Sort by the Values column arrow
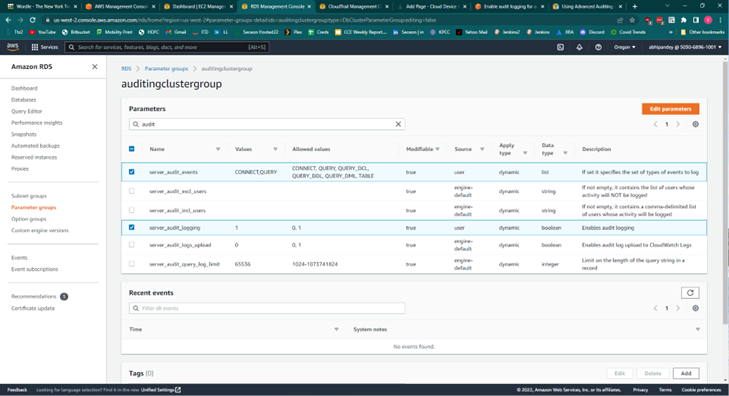Image resolution: width=729 pixels, height=396 pixels. coord(275,149)
